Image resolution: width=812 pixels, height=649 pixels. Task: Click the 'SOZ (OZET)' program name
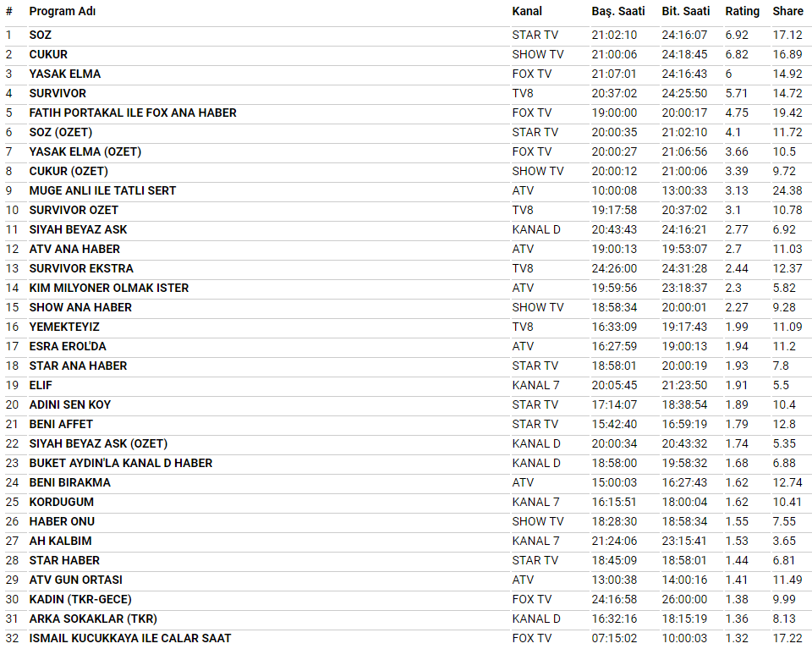61,133
